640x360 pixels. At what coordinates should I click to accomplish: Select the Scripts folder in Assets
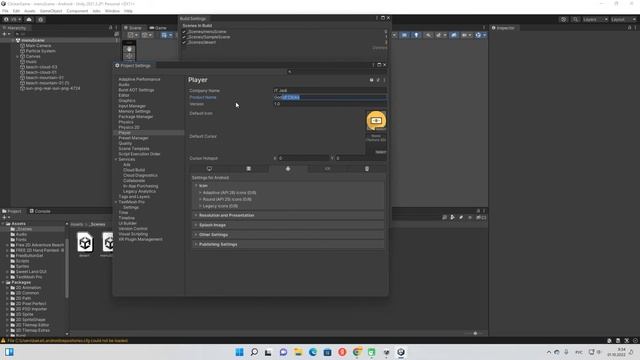22,261
